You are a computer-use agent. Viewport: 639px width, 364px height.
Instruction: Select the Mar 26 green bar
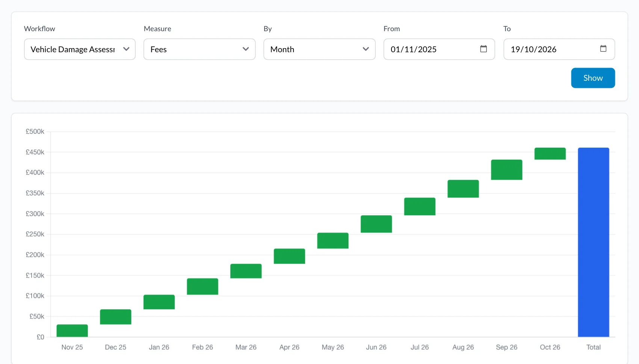pyautogui.click(x=246, y=271)
